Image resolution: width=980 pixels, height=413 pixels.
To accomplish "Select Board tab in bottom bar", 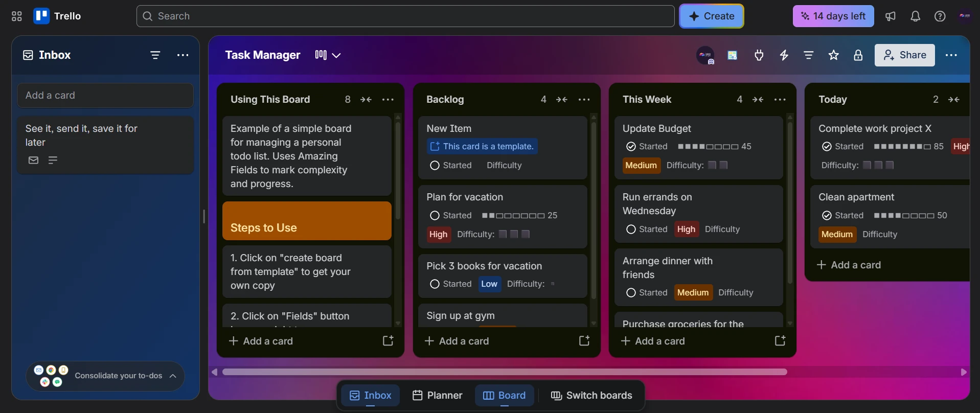I will tap(505, 396).
